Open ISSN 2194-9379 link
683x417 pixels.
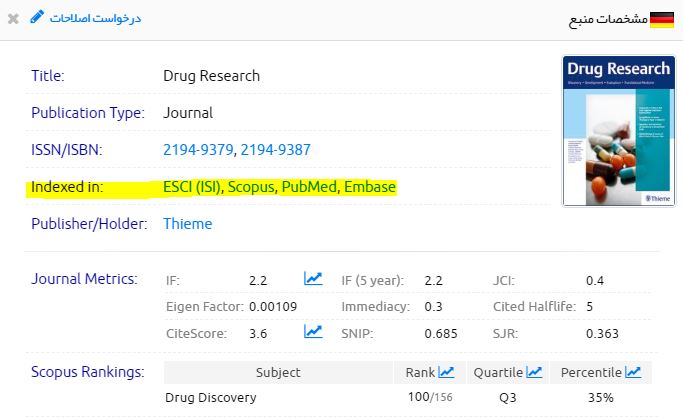coord(199,150)
